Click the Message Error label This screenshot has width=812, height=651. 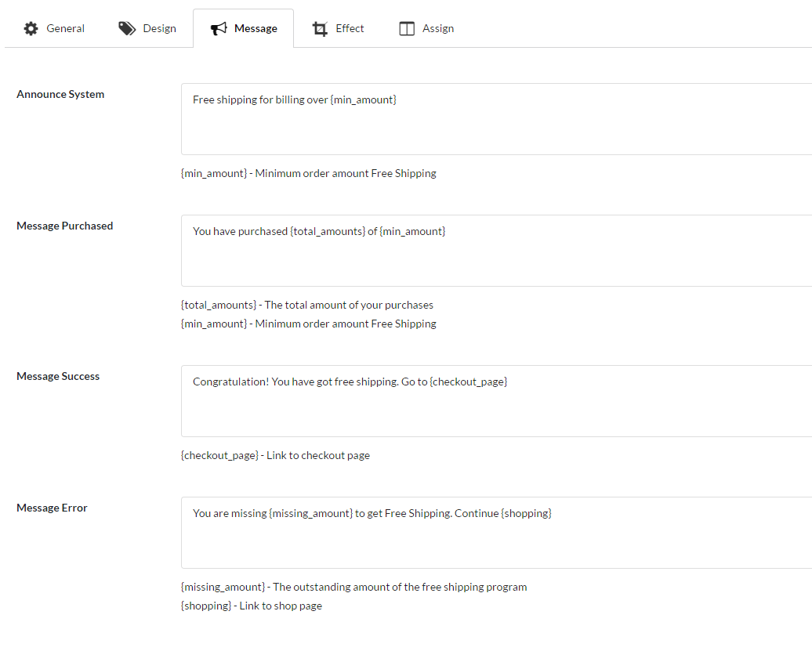(x=52, y=508)
